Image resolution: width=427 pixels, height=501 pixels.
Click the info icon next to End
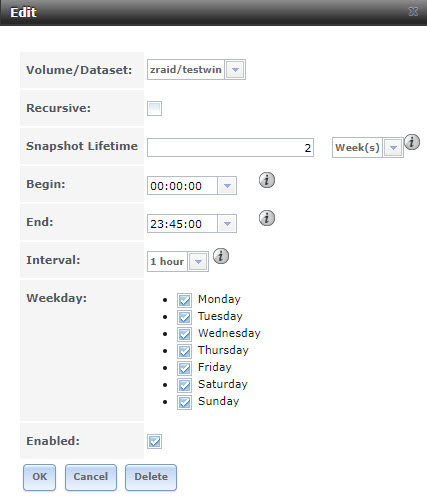(x=267, y=218)
